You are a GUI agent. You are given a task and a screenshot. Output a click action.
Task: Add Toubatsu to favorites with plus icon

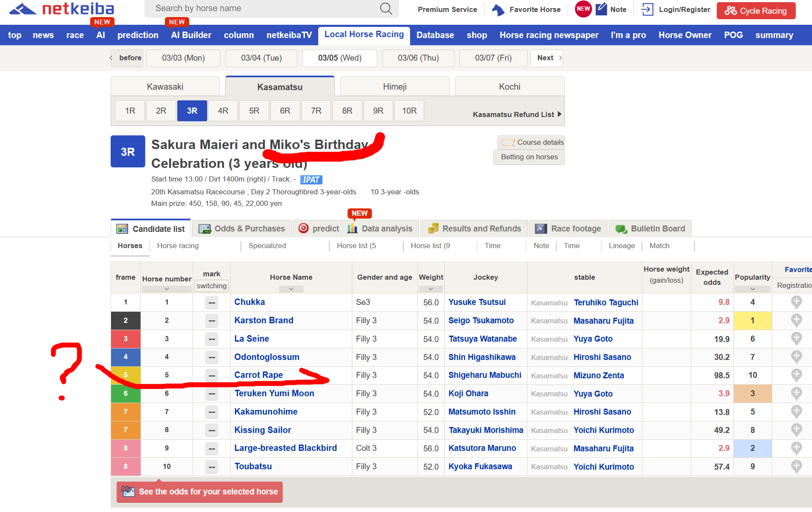[796, 466]
